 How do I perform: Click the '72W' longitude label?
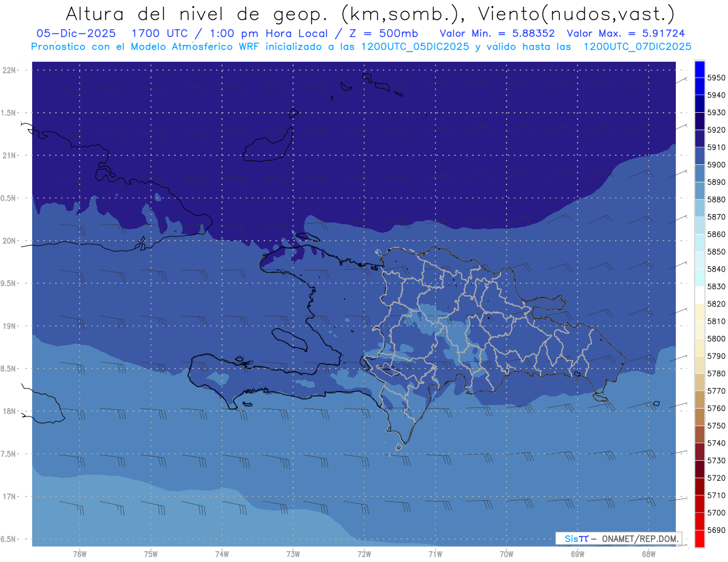[x=364, y=554]
